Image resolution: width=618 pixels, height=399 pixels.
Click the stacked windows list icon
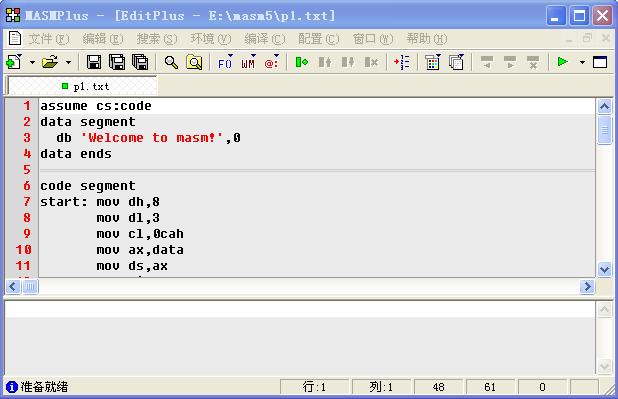point(456,62)
